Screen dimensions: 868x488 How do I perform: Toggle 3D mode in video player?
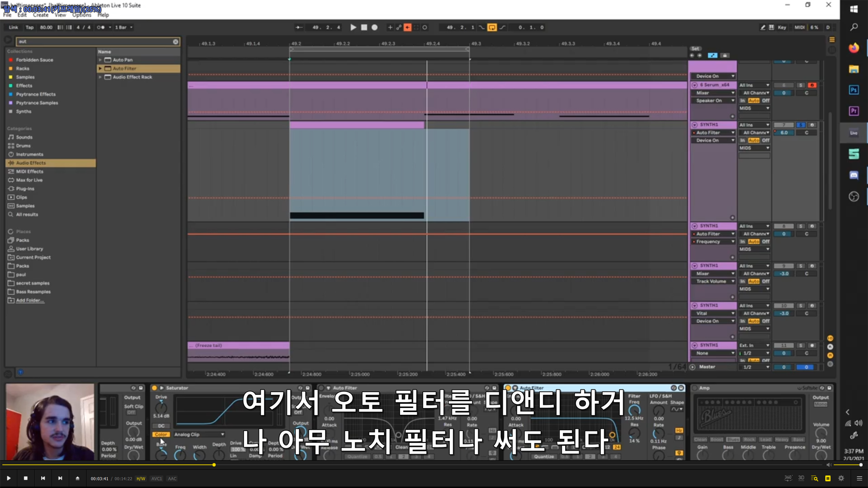801,478
